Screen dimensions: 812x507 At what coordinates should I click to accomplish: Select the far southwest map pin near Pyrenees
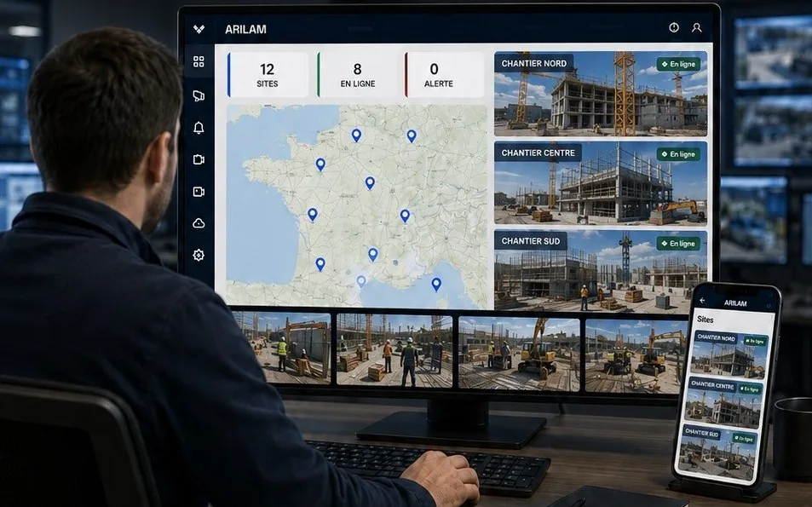coord(320,264)
